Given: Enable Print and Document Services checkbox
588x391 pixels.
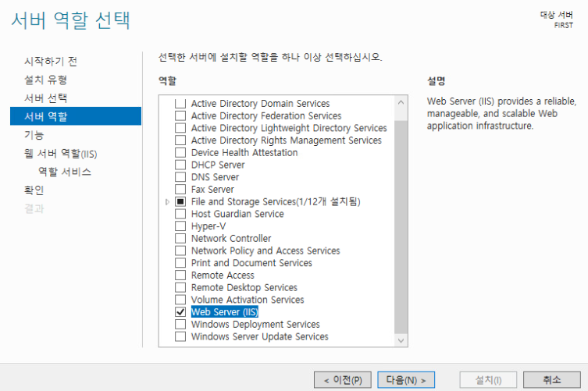Looking at the screenshot, I should click(x=180, y=263).
